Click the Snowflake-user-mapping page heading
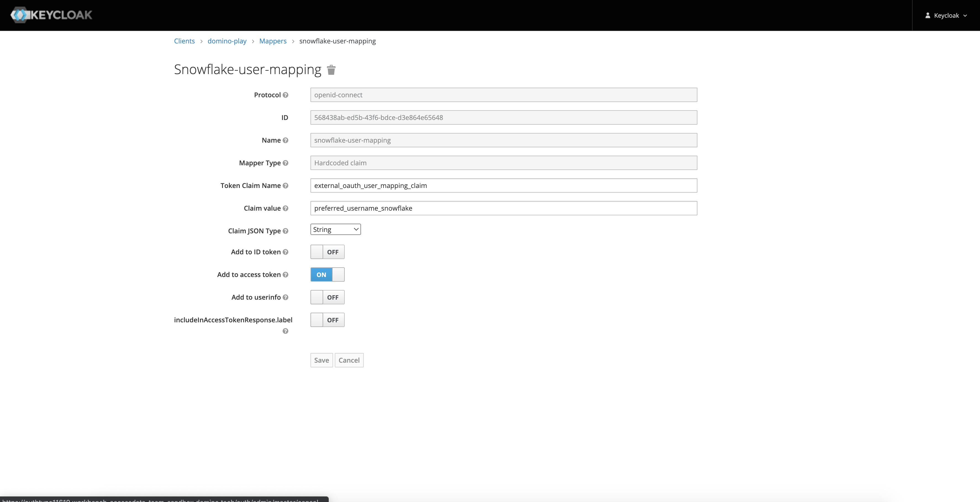The image size is (980, 502). [x=248, y=69]
